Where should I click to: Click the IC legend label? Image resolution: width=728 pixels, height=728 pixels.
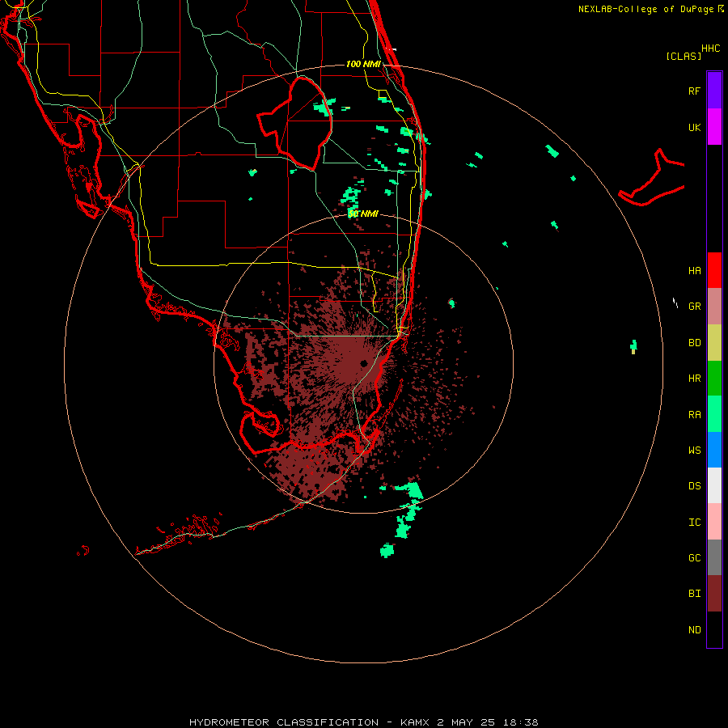tap(695, 523)
